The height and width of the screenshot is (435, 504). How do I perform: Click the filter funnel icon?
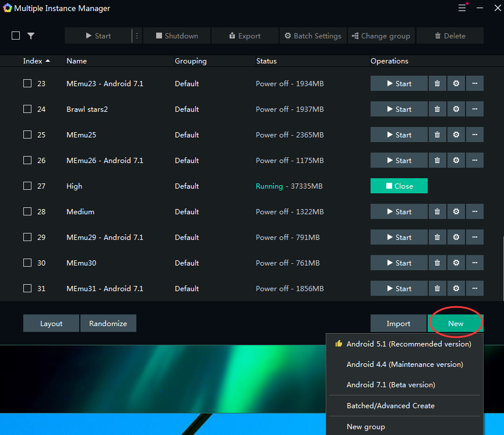pos(31,36)
